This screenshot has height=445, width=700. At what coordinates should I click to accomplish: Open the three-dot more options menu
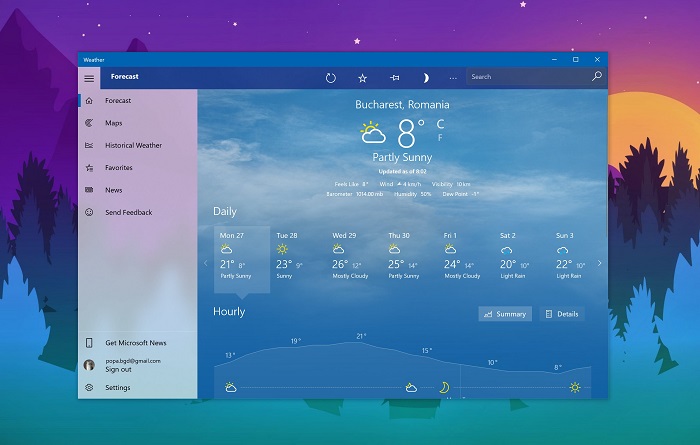(453, 77)
